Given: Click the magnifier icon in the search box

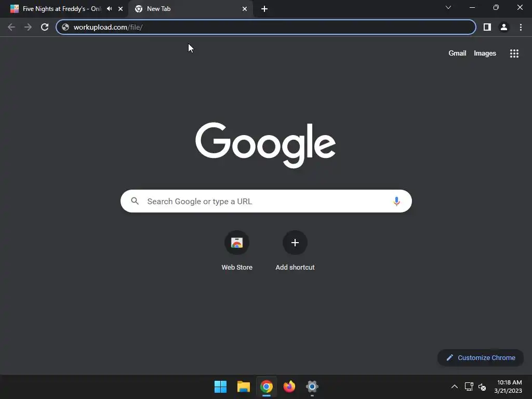Looking at the screenshot, I should (x=135, y=201).
